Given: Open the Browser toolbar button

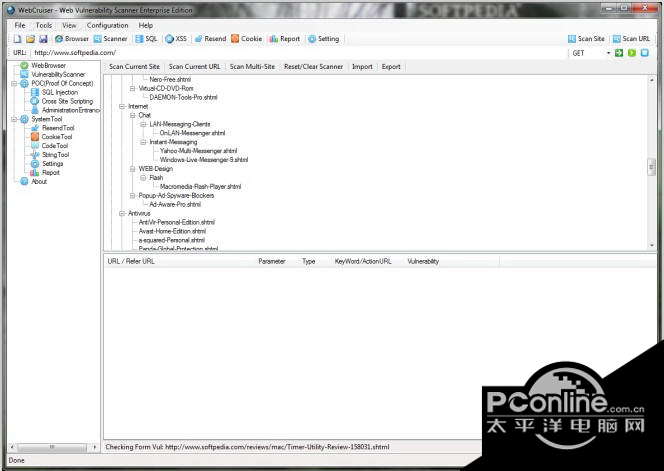Looking at the screenshot, I should [x=72, y=39].
